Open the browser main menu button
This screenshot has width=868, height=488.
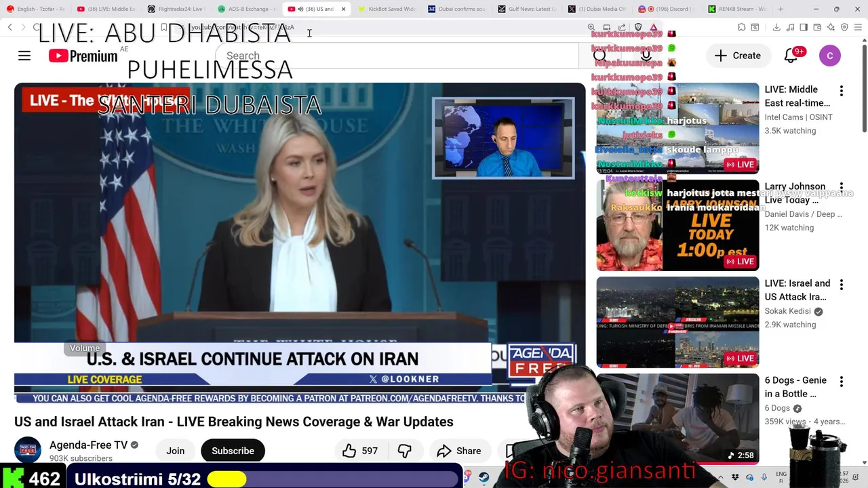(858, 27)
